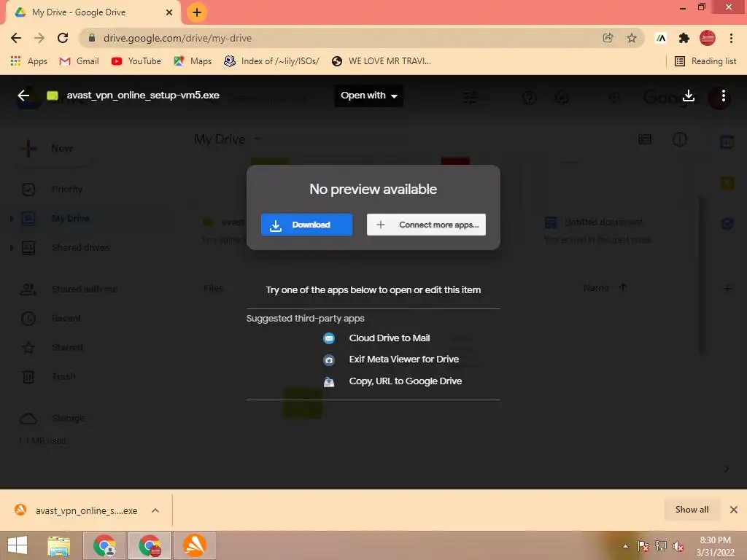This screenshot has width=747, height=560.
Task: Click browser back navigation arrow
Action: [x=16, y=38]
